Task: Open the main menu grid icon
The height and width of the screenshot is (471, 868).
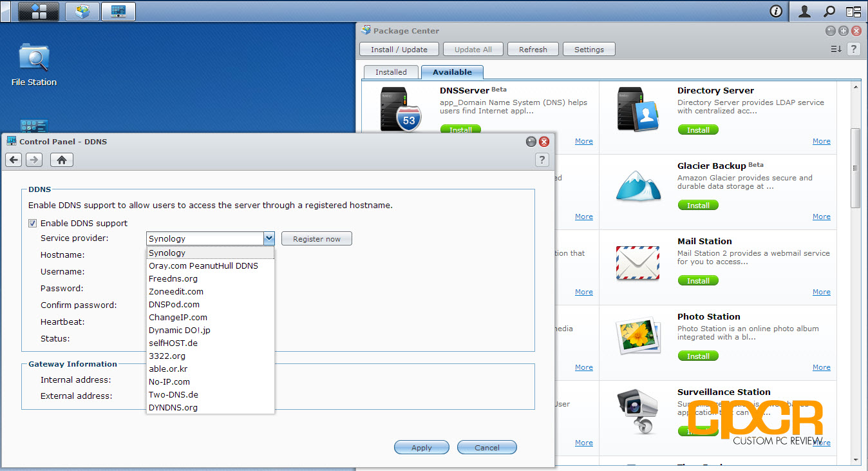Action: click(39, 11)
